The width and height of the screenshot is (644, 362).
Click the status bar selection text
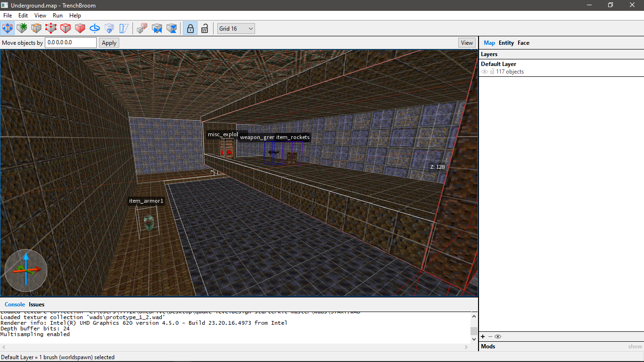coord(58,357)
